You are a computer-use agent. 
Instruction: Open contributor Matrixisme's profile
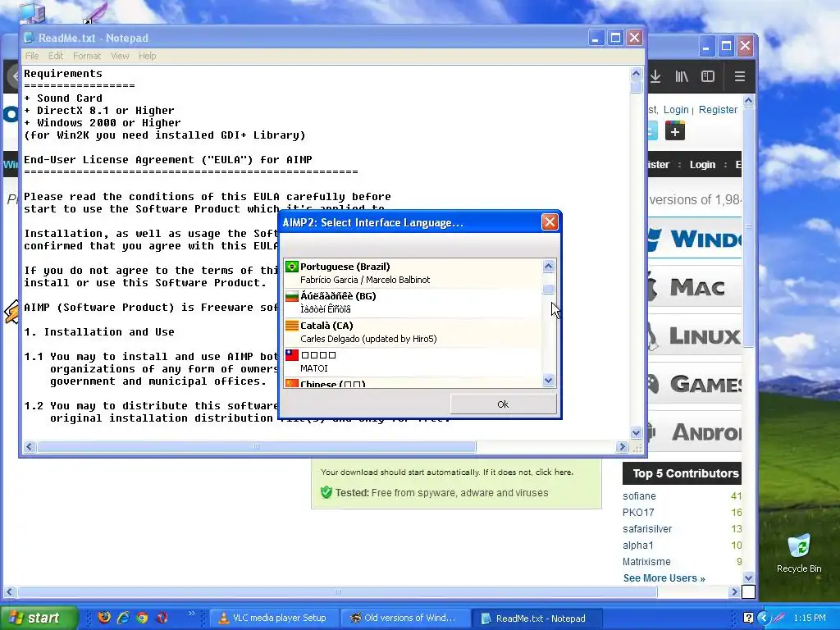[646, 561]
